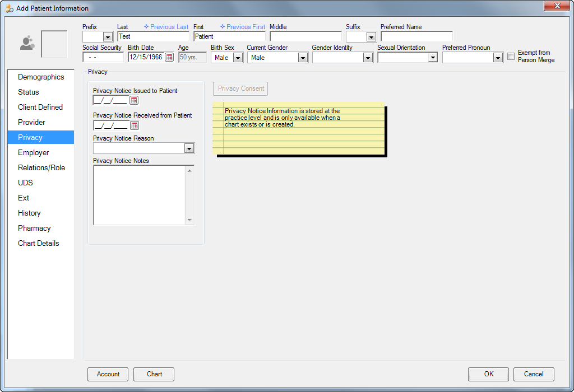Open the Sexual Orientation dropdown
The width and height of the screenshot is (574, 392).
[x=433, y=58]
